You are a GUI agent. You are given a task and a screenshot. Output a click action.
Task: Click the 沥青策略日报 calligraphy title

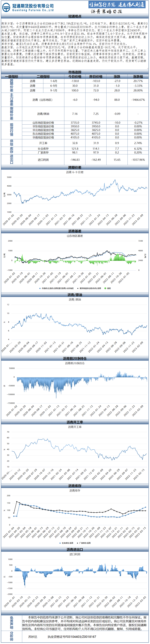click(x=106, y=12)
